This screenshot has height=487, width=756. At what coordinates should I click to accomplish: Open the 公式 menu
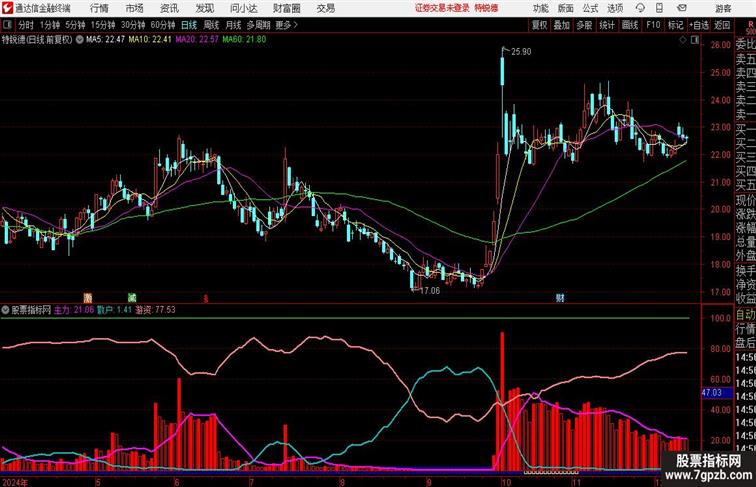(590, 8)
